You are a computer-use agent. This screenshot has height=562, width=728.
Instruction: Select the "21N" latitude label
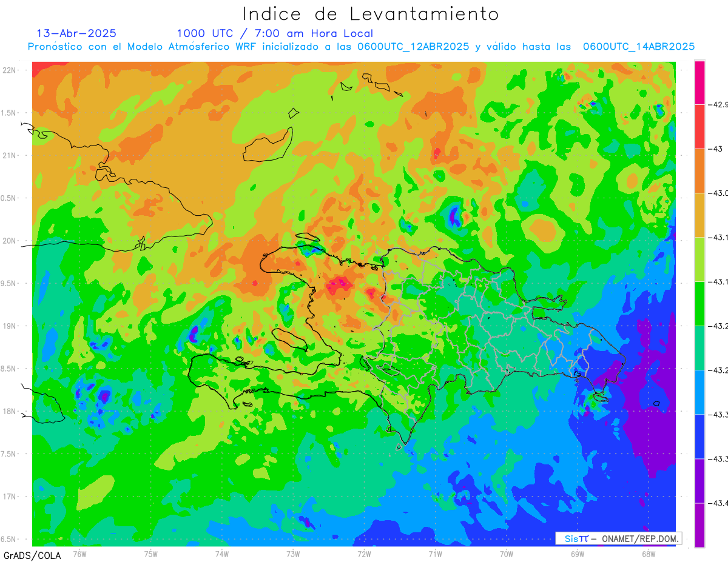(9, 155)
